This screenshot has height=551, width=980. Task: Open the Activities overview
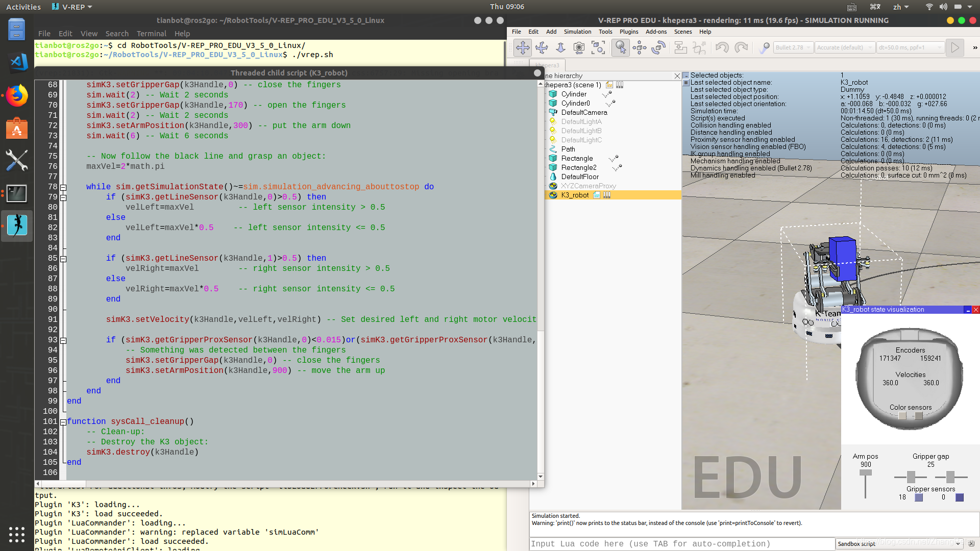pos(23,7)
